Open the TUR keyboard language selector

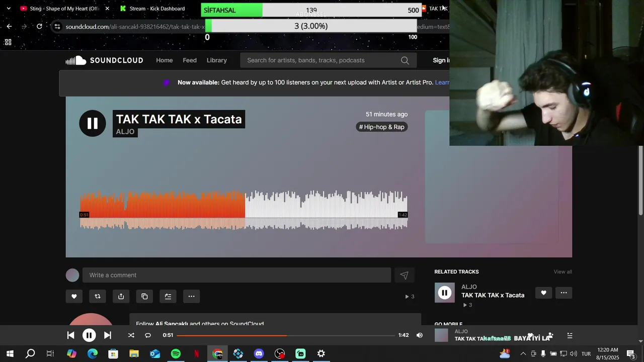(586, 354)
